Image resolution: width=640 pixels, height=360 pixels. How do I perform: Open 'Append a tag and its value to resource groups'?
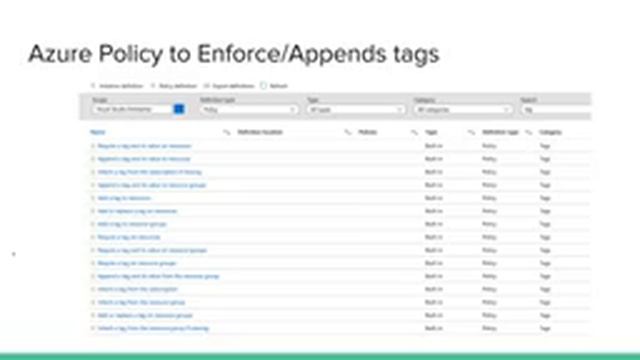tap(151, 185)
